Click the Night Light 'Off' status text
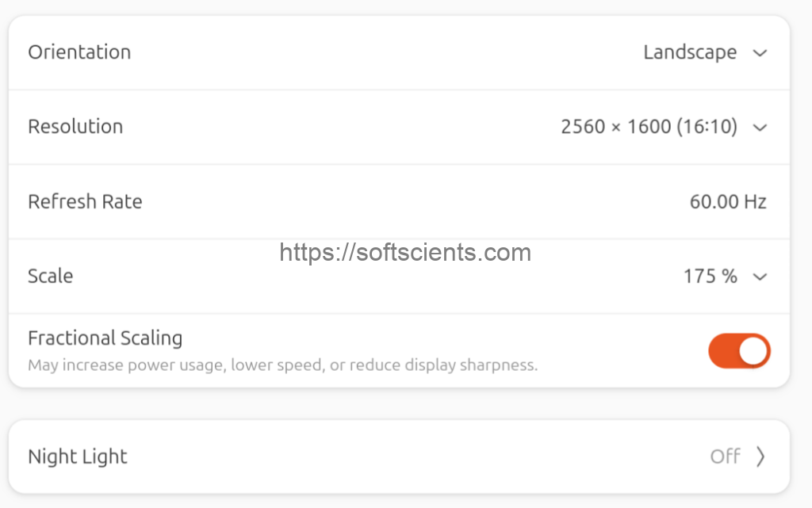The image size is (812, 508). (725, 456)
